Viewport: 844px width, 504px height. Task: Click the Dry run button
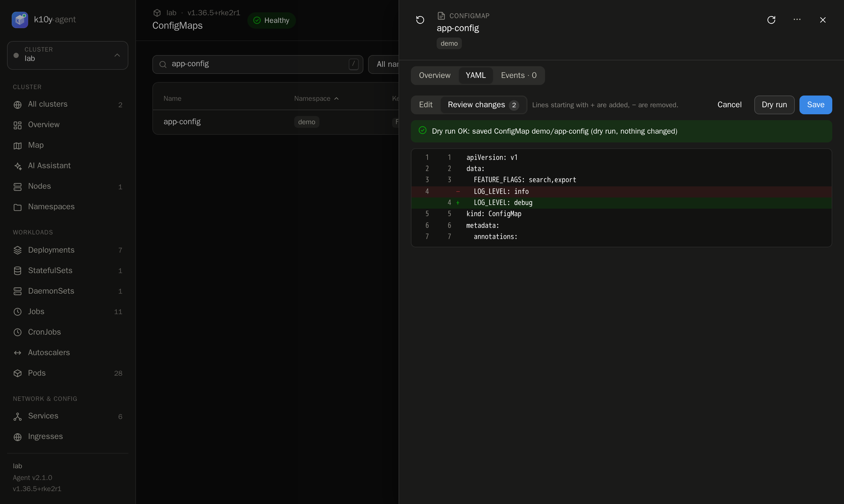click(x=774, y=105)
